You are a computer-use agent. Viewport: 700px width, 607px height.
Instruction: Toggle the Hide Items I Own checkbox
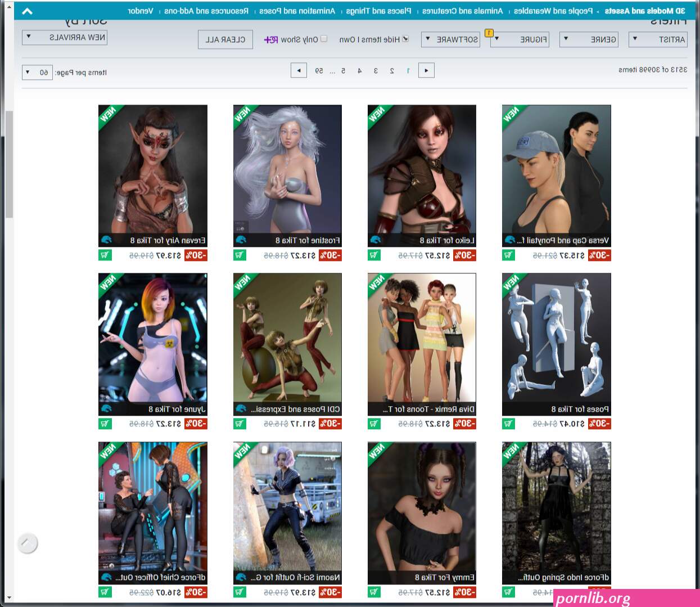(x=405, y=39)
